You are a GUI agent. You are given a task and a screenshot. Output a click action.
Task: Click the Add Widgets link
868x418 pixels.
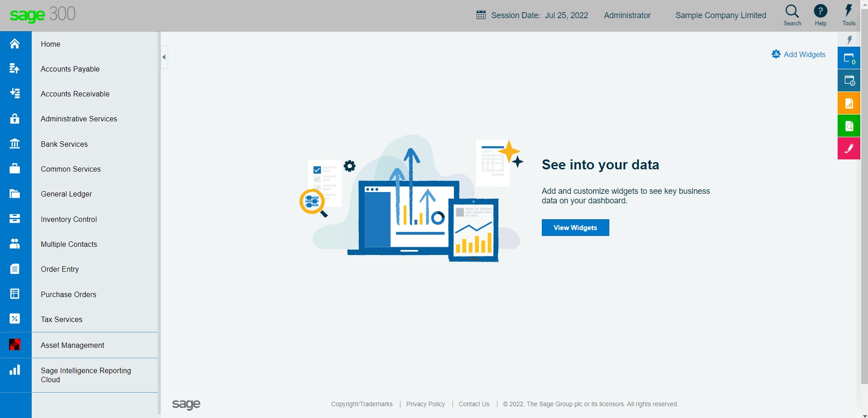point(805,54)
